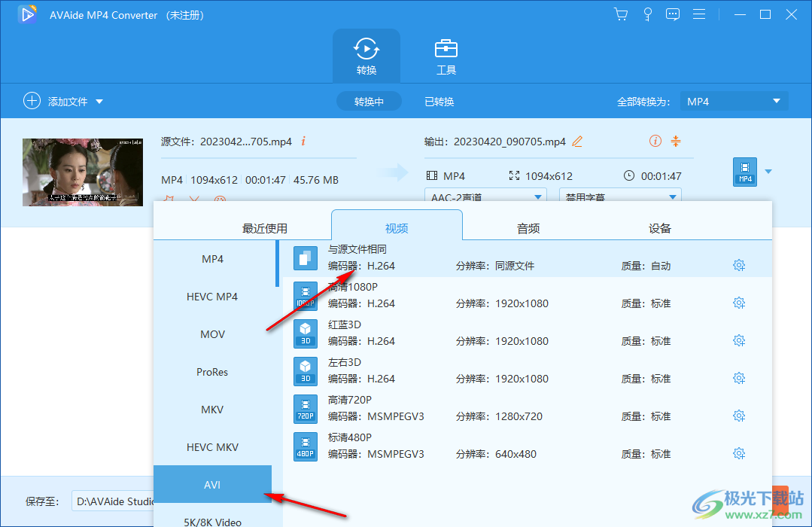This screenshot has width=812, height=527.
Task: Click the 与源文件相同 preset icon
Action: tap(306, 258)
